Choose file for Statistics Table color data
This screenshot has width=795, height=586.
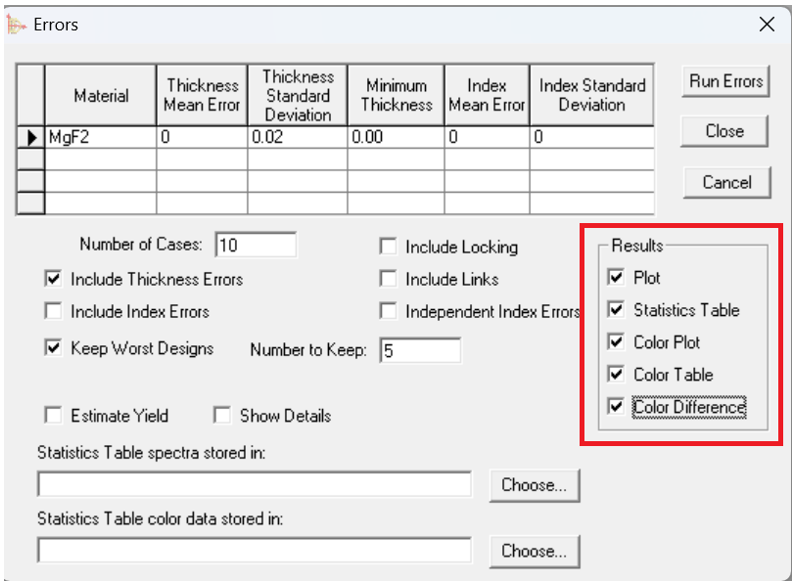(x=534, y=550)
